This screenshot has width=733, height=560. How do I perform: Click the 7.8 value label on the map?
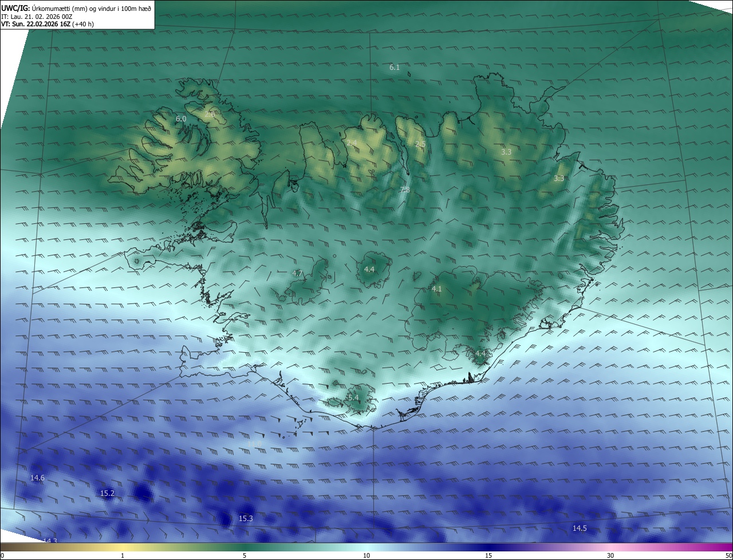coord(405,190)
